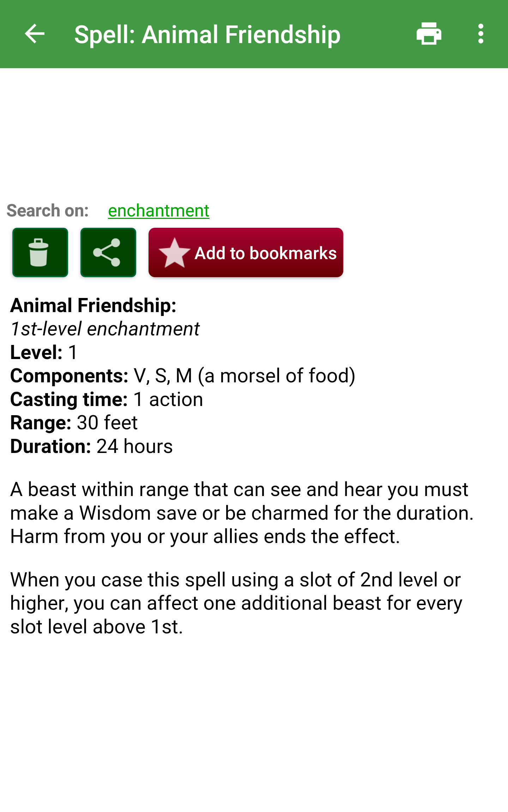Viewport: 508px width, 812px height.
Task: Click the 'Level: 1' line
Action: pos(44,352)
